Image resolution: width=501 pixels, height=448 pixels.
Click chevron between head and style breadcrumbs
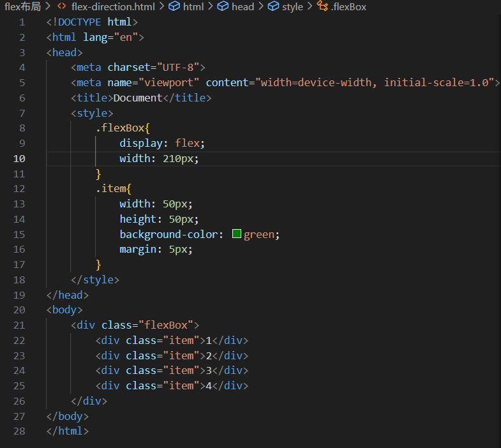point(261,6)
